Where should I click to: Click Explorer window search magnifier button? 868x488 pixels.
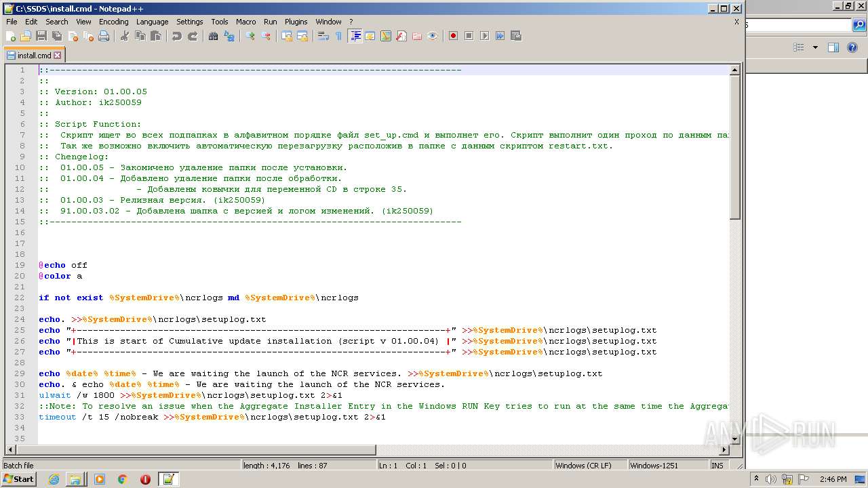pyautogui.click(x=859, y=26)
